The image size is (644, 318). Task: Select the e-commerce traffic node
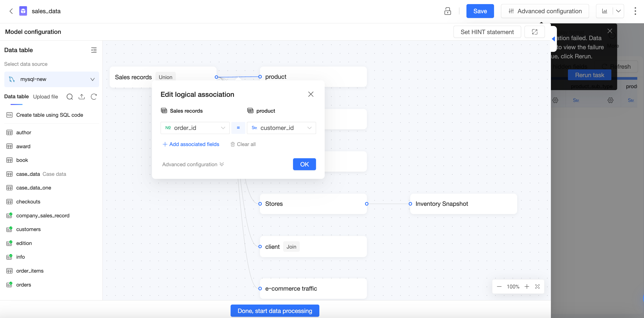click(x=313, y=288)
